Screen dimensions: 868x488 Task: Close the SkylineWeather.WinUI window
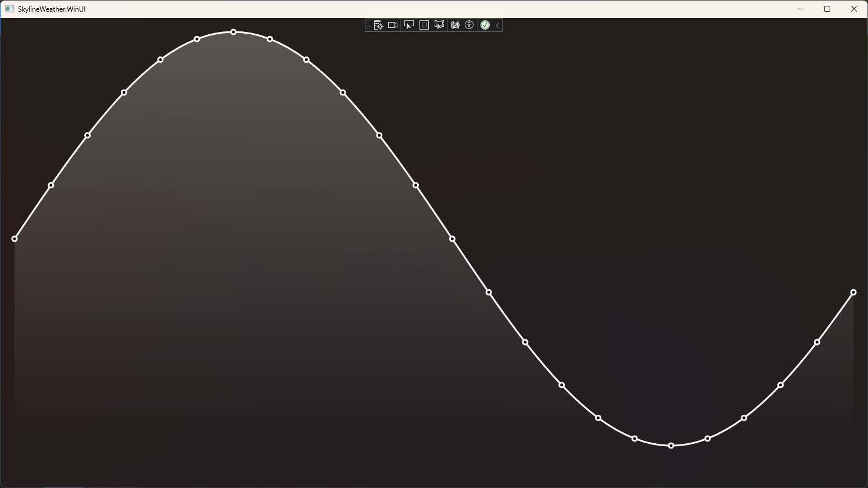point(853,9)
